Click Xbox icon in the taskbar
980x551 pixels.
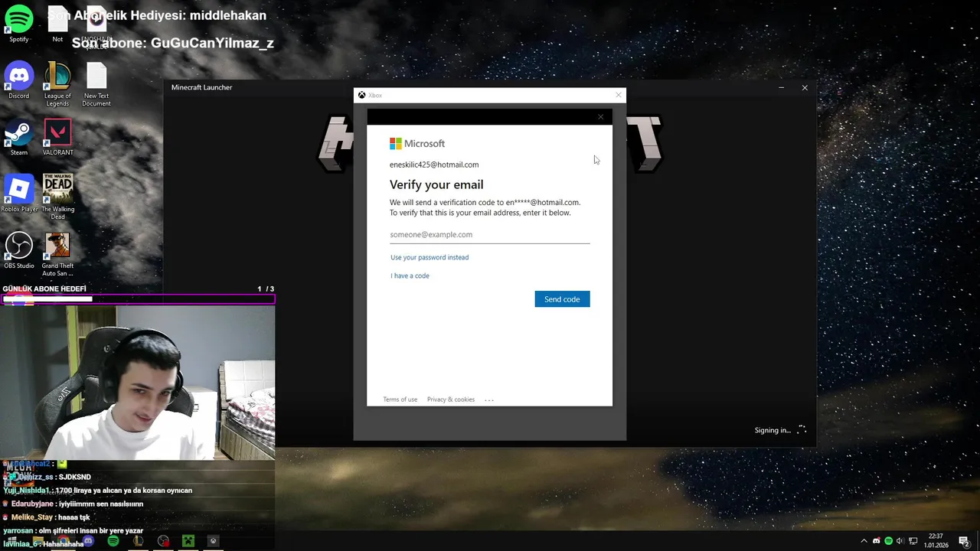[213, 541]
